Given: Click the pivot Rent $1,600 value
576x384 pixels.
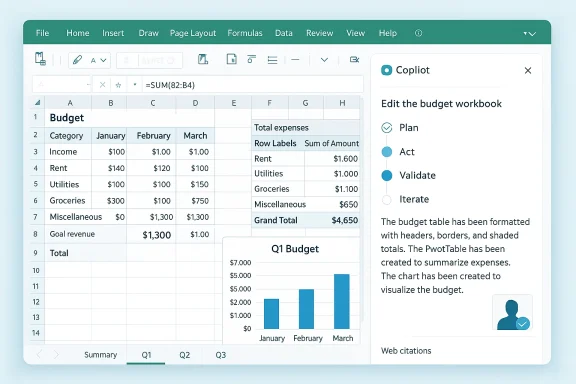Looking at the screenshot, I should point(346,159).
